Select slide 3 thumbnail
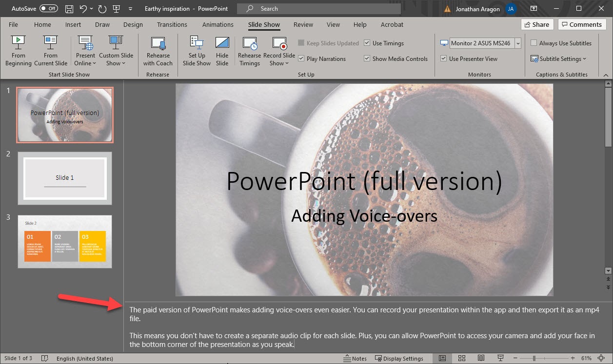613x364 pixels. click(x=65, y=242)
